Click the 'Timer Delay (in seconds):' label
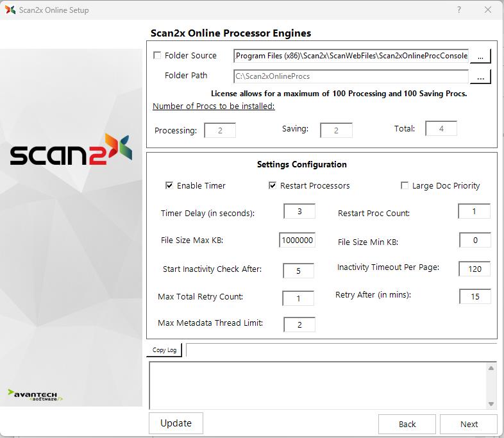 pyautogui.click(x=208, y=213)
